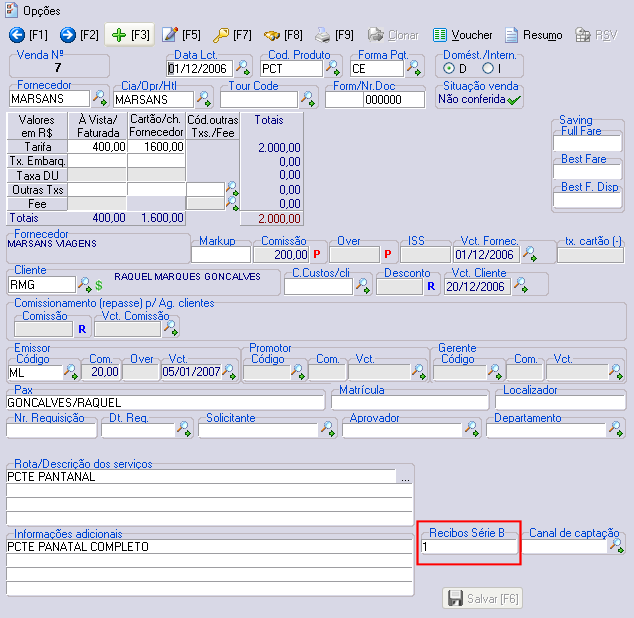Open lookup beside Canal de captação
634x618 pixels.
pos(617,546)
